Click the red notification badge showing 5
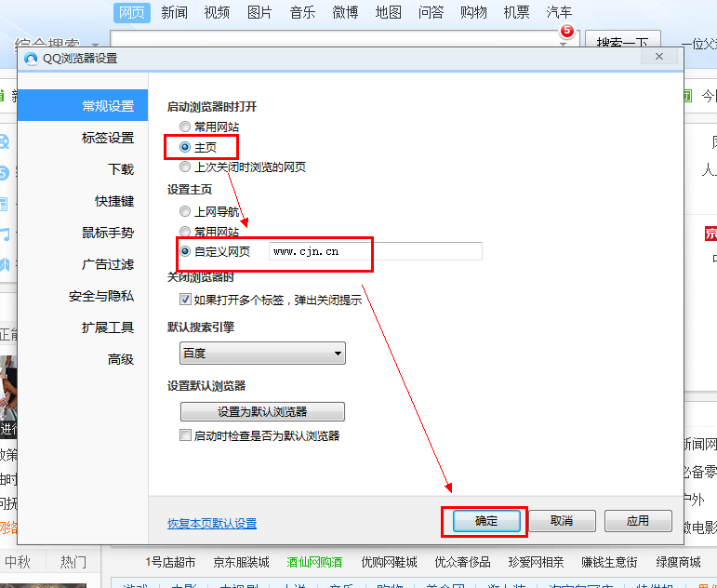Screen dimensions: 717x588 (565, 31)
